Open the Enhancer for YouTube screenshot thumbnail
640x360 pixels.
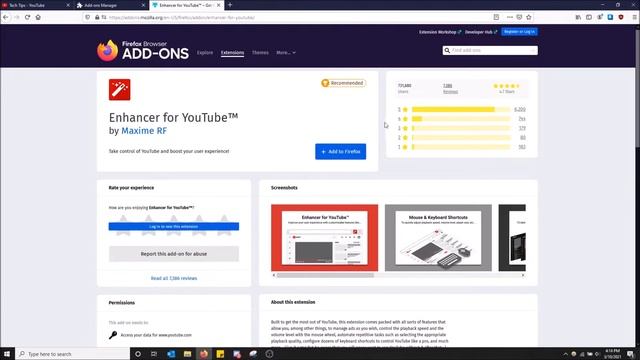[x=324, y=238]
